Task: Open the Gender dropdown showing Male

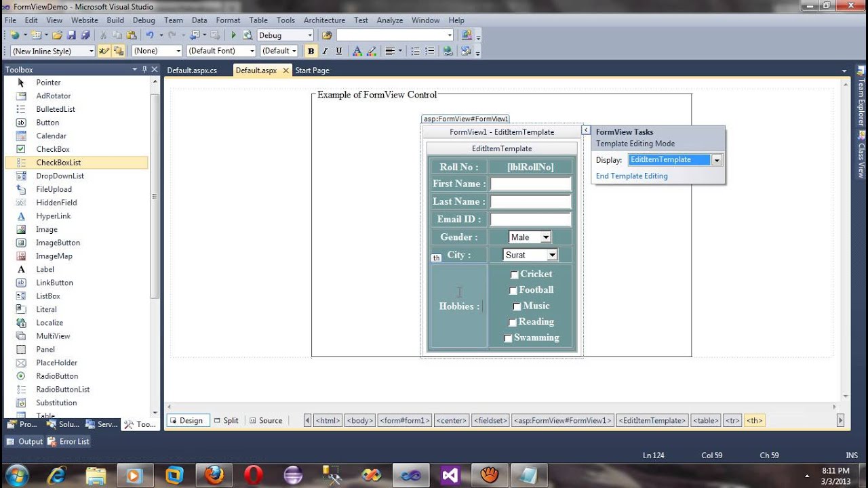Action: (546, 237)
